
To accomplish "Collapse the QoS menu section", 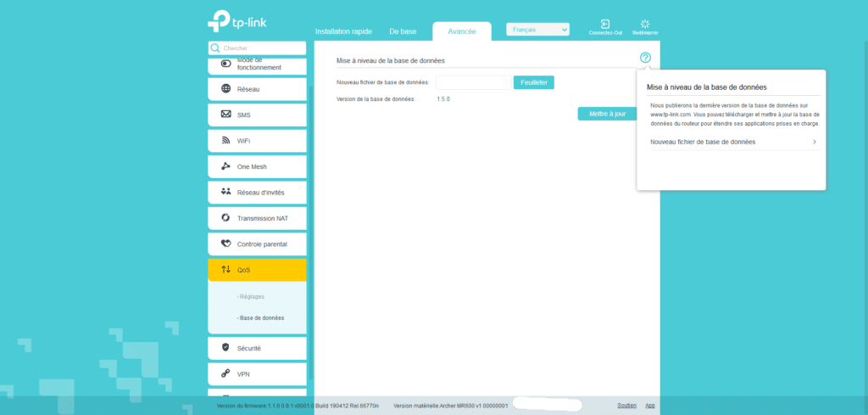I will tap(257, 270).
